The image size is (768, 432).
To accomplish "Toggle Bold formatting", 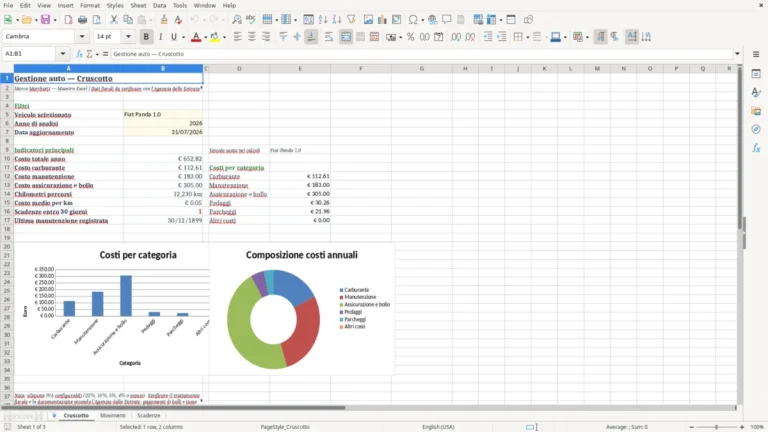I will pos(146,37).
